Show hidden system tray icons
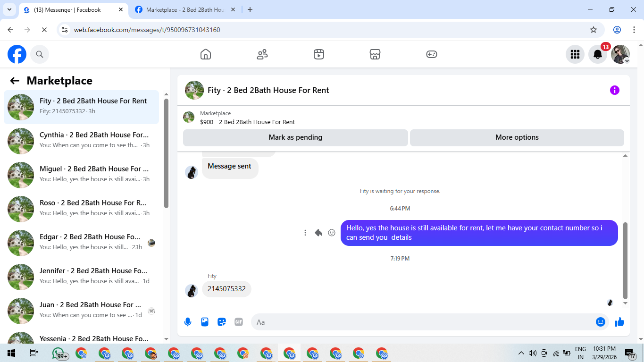644x362 pixels. (521, 353)
